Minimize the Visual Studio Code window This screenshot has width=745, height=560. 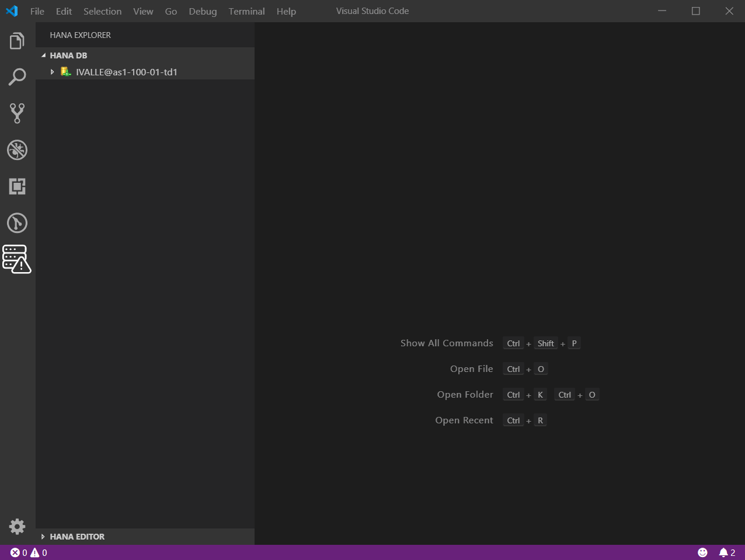(x=662, y=11)
